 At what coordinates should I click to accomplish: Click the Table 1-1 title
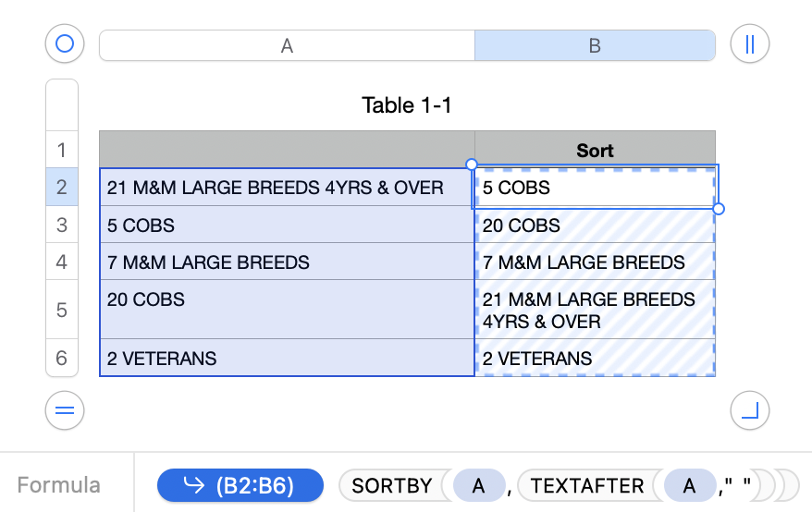pos(407,105)
